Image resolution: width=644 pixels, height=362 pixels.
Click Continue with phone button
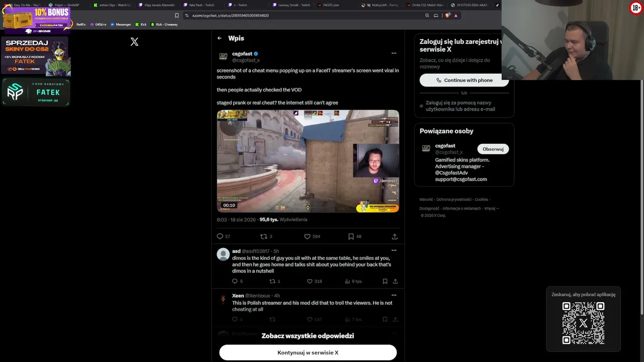pyautogui.click(x=464, y=80)
